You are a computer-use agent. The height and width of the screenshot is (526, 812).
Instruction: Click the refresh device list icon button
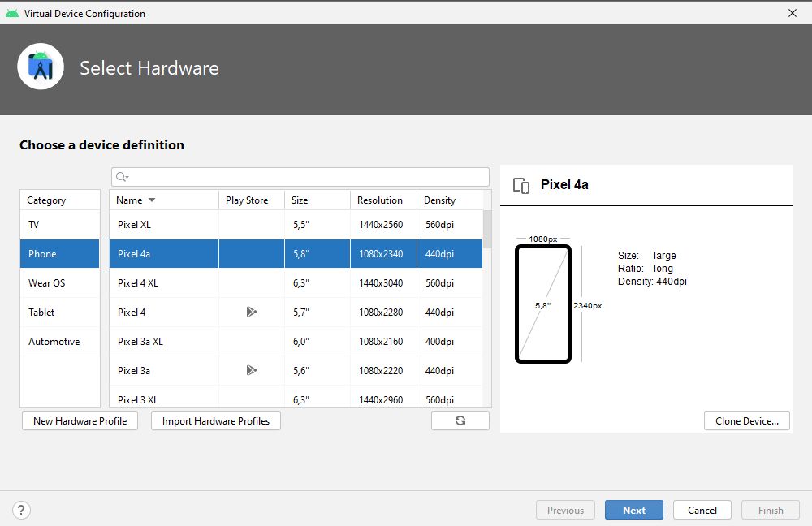pos(460,420)
